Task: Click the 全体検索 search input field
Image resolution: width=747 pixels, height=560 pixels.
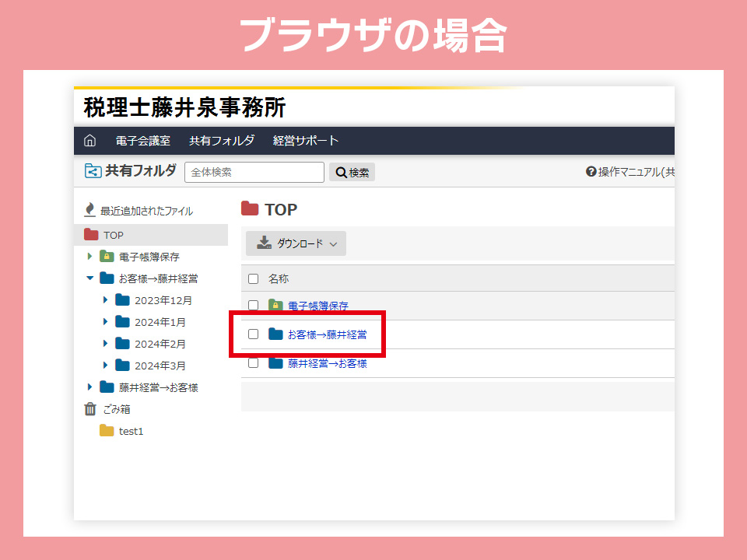Action: point(254,172)
